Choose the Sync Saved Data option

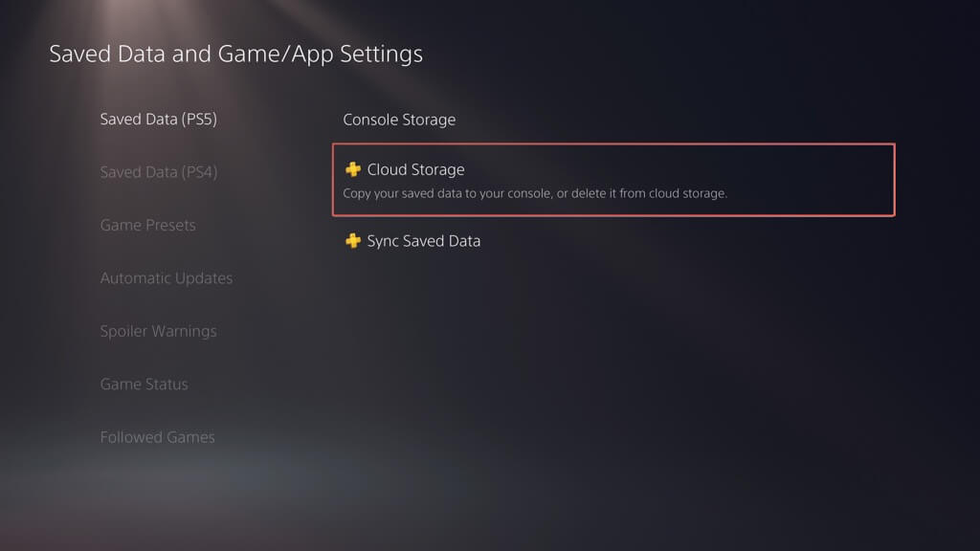[423, 241]
